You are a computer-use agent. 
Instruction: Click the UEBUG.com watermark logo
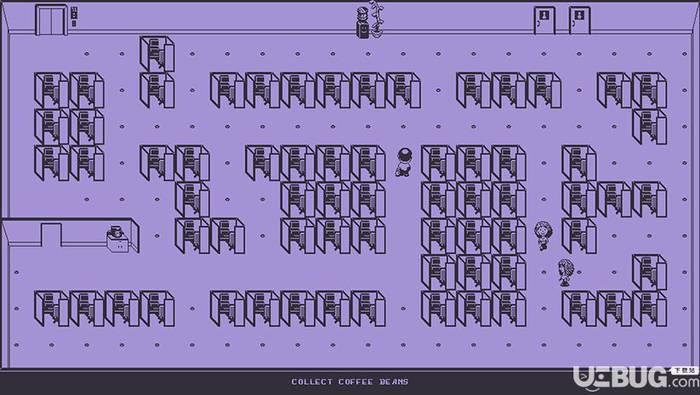tap(636, 378)
